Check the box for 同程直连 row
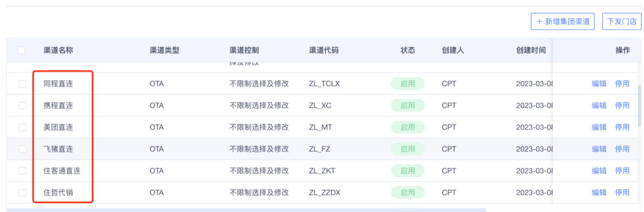Viewport: 644px width, 212px height. coord(22,84)
